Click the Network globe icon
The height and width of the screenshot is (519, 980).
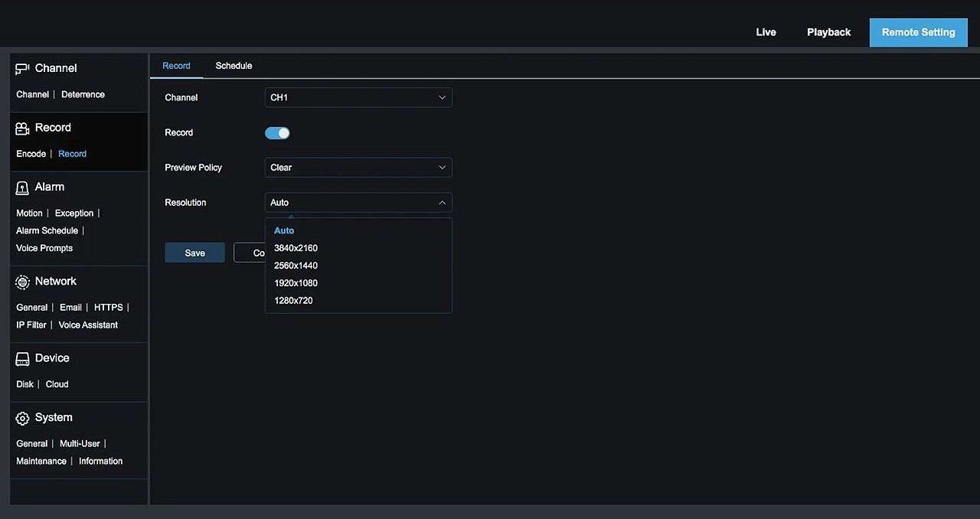click(x=22, y=282)
